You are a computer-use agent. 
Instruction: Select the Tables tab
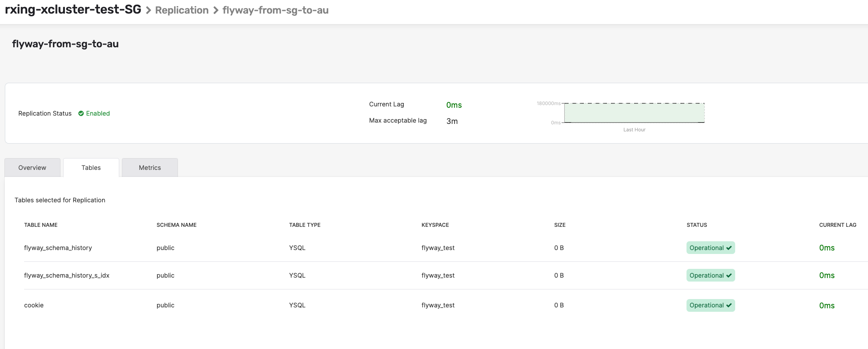(91, 168)
